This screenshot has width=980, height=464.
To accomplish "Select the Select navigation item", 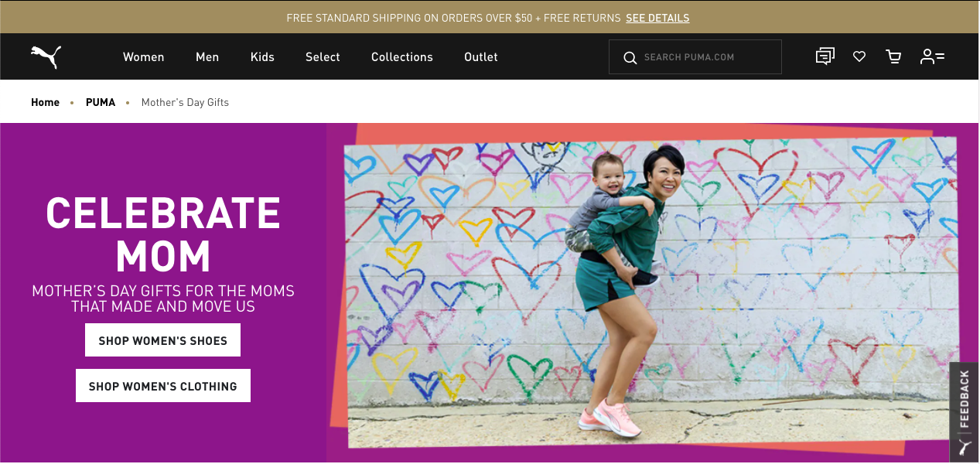I will tap(323, 56).
